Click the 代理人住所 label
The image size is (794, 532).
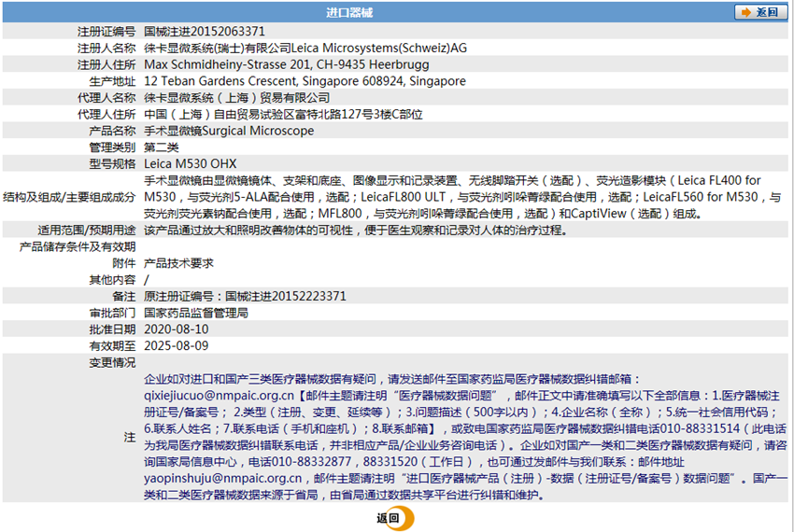[x=106, y=115]
